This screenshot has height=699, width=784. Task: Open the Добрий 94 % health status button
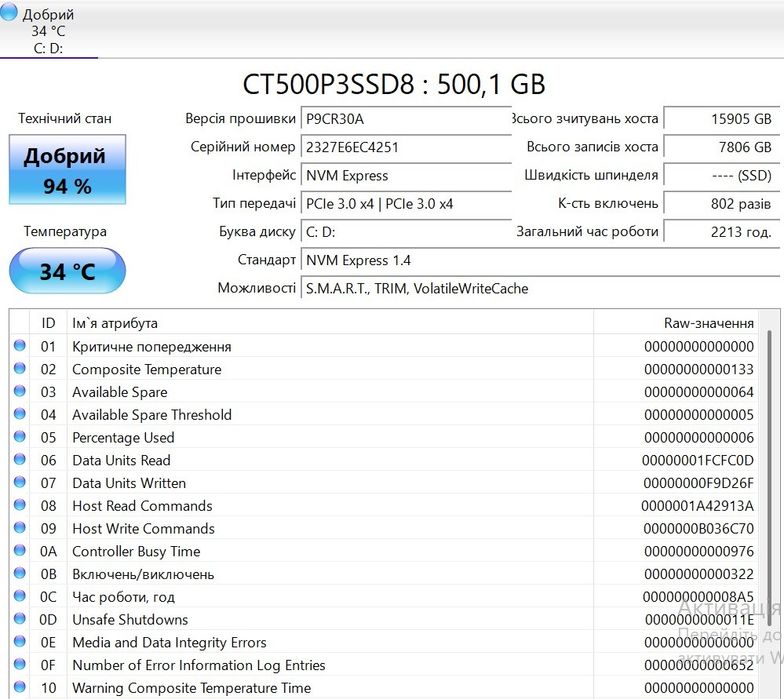pos(67,170)
